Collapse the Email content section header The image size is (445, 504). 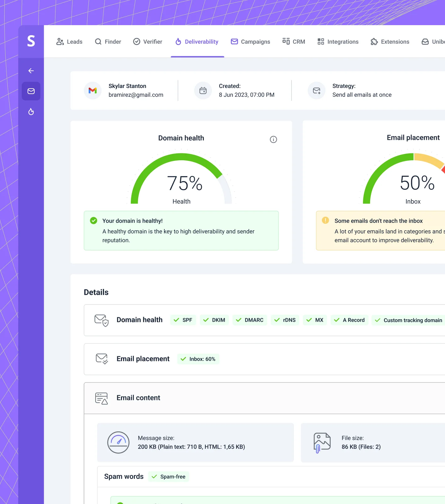(264, 398)
